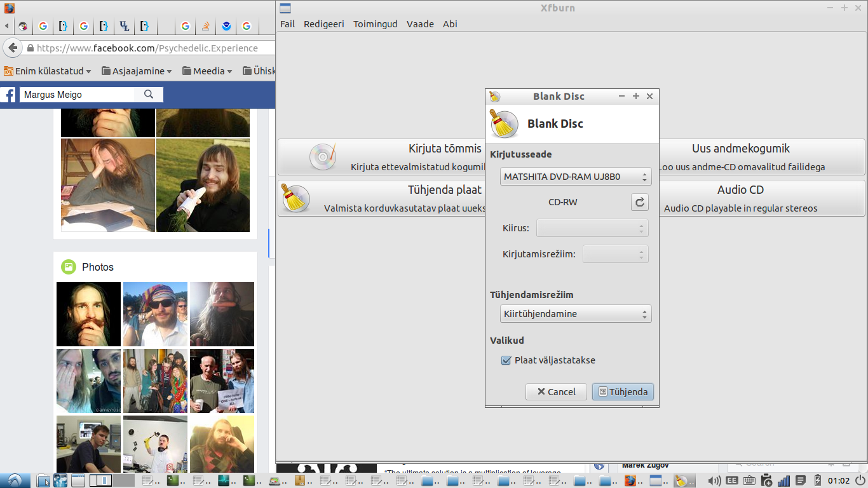Open the Redigeeri menu
Screen dimensions: 868x488
[x=323, y=24]
